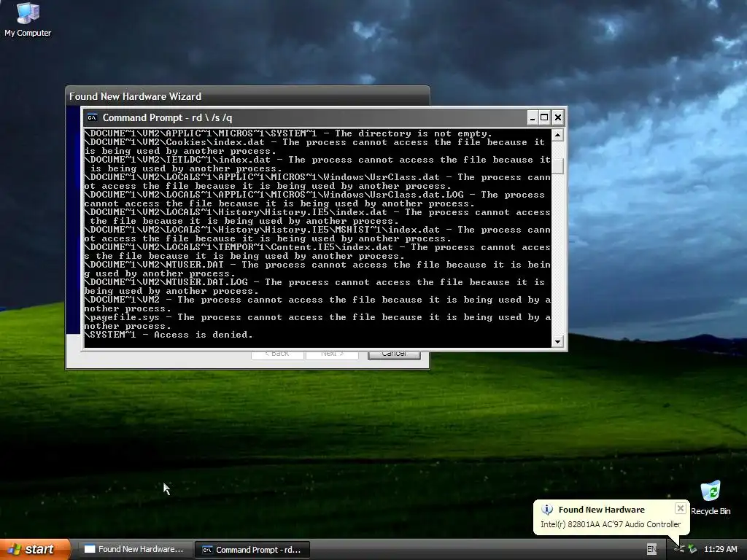
Task: Click the Start button
Action: (x=35, y=549)
